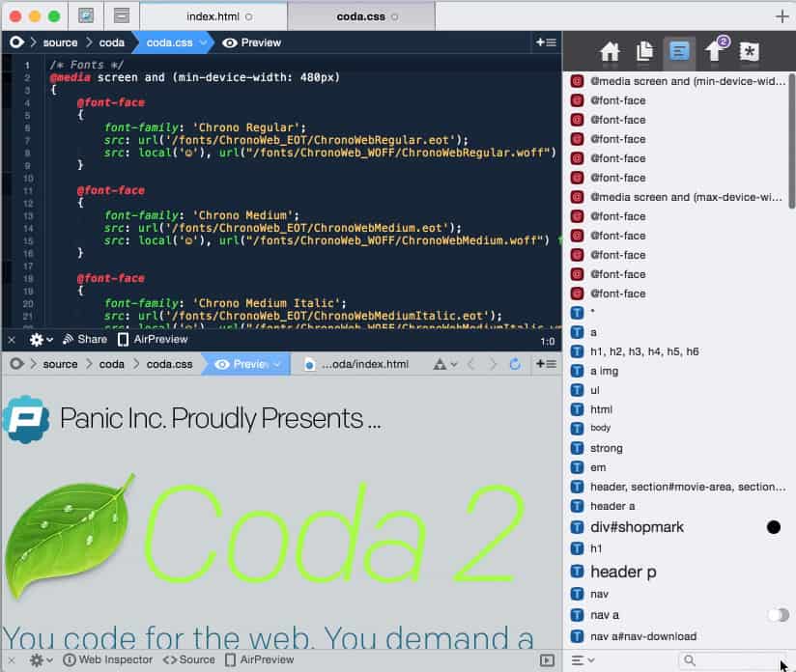
Task: Switch to the coda.css tab
Action: coord(361,16)
